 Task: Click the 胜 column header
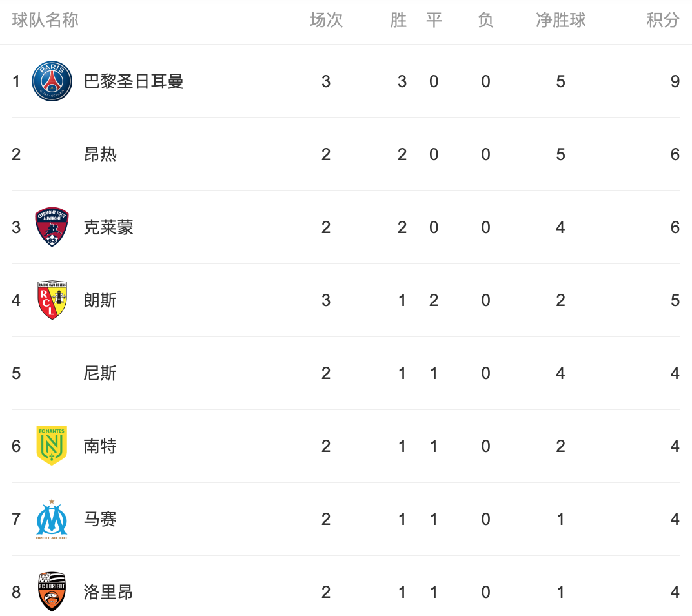tap(398, 21)
